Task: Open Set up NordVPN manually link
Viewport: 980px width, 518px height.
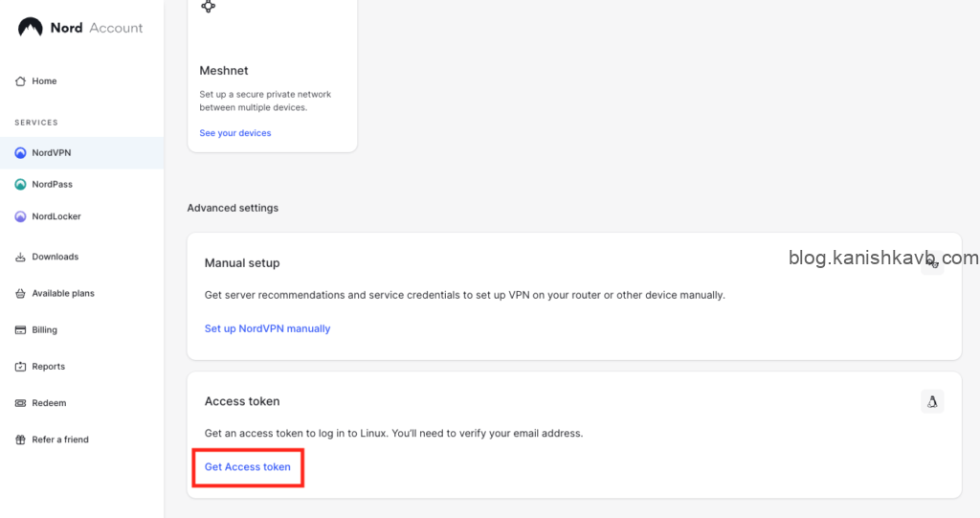Action: tap(267, 328)
